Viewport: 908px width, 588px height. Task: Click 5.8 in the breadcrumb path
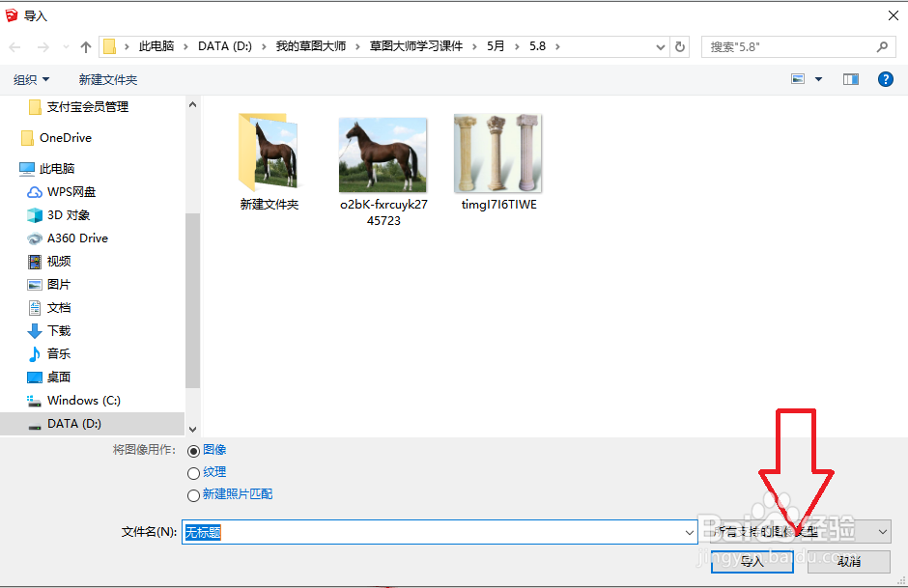537,45
